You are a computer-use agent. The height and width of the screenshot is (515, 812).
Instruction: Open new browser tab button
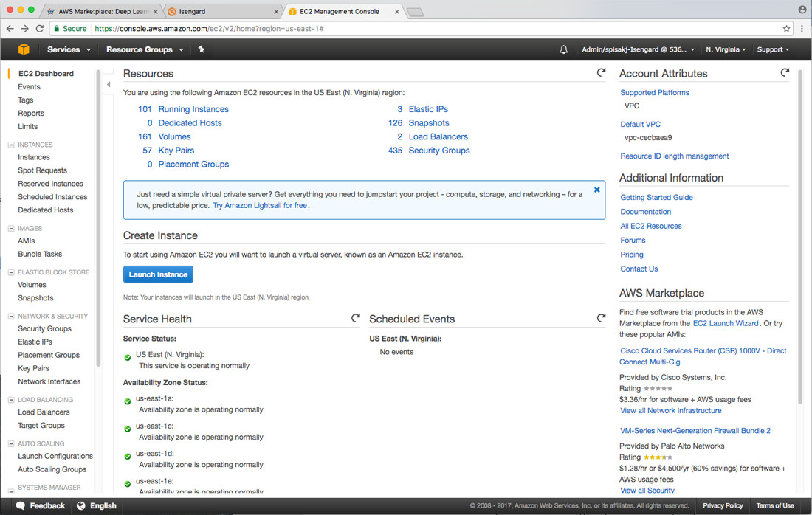(416, 12)
